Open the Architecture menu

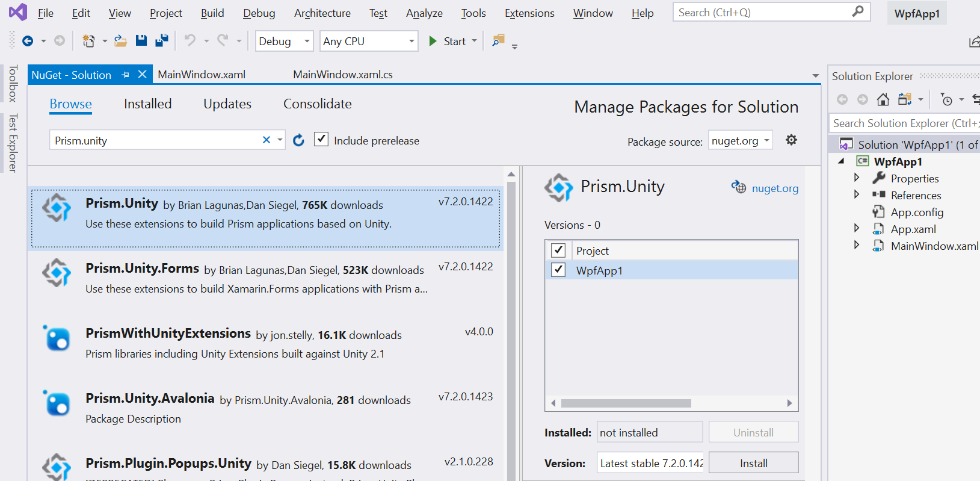pos(322,13)
